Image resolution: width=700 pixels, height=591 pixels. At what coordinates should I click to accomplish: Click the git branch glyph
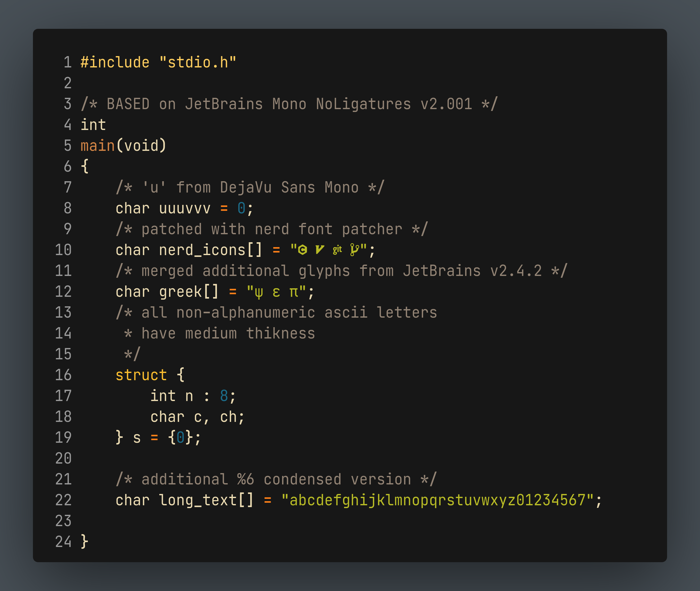[354, 250]
